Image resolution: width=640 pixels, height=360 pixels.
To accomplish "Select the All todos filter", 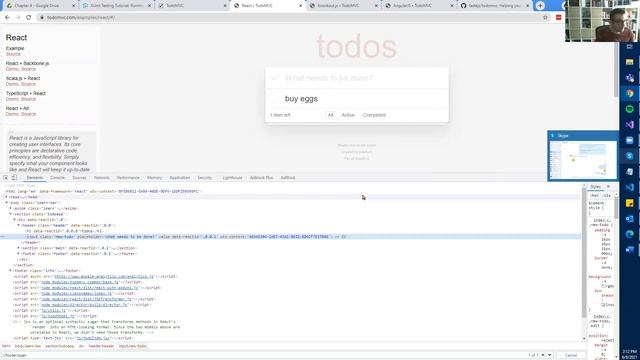I will (331, 115).
